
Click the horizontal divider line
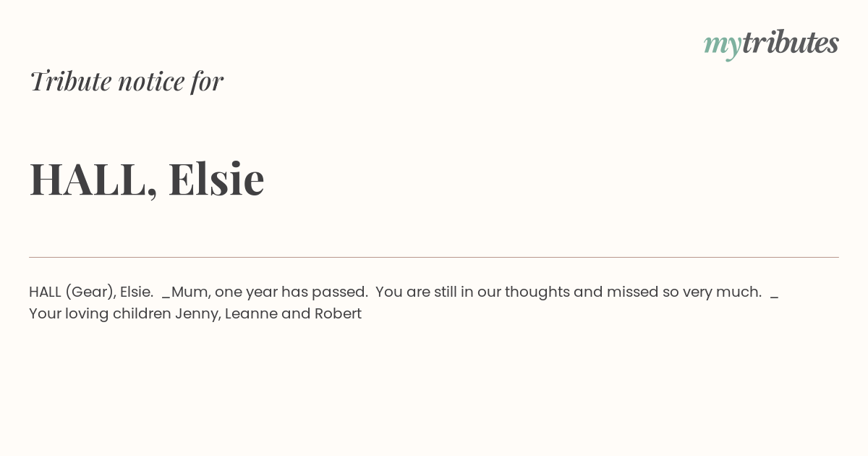click(434, 257)
